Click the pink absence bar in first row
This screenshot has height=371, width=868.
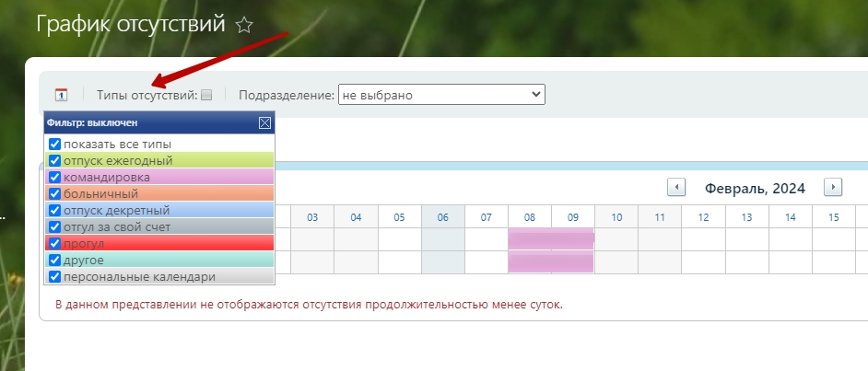coord(551,239)
